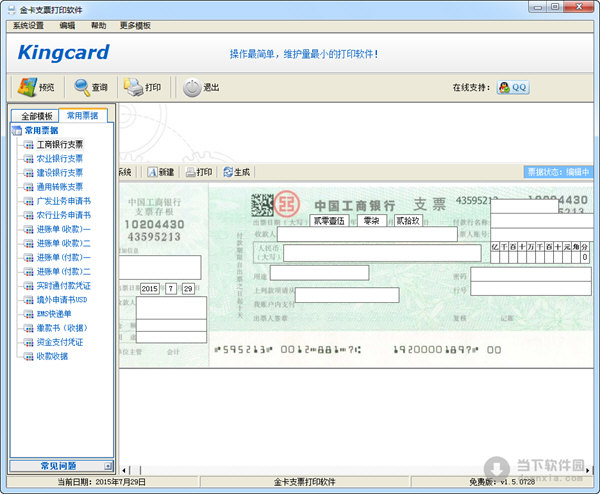Switch to the 全部模板 tab
Screen dimensions: 600x494
click(x=35, y=116)
